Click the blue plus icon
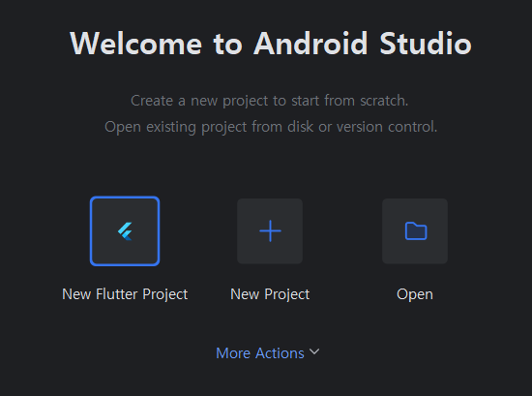The height and width of the screenshot is (396, 532). (270, 231)
